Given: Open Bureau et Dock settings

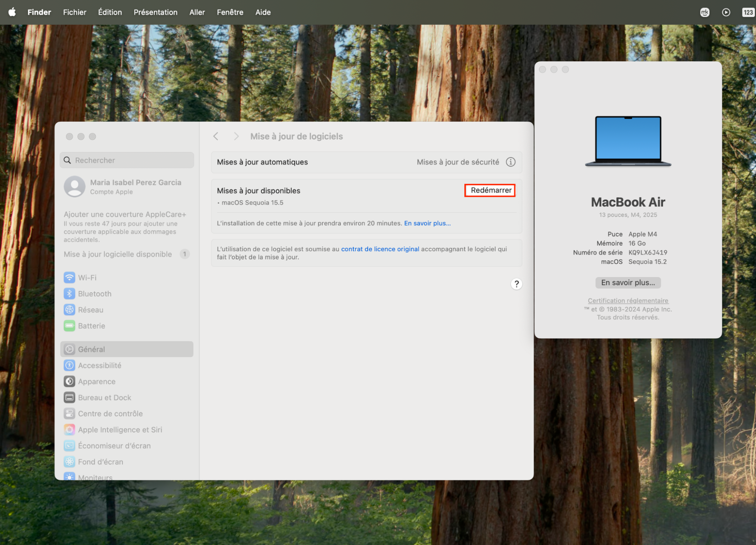Looking at the screenshot, I should [x=104, y=397].
